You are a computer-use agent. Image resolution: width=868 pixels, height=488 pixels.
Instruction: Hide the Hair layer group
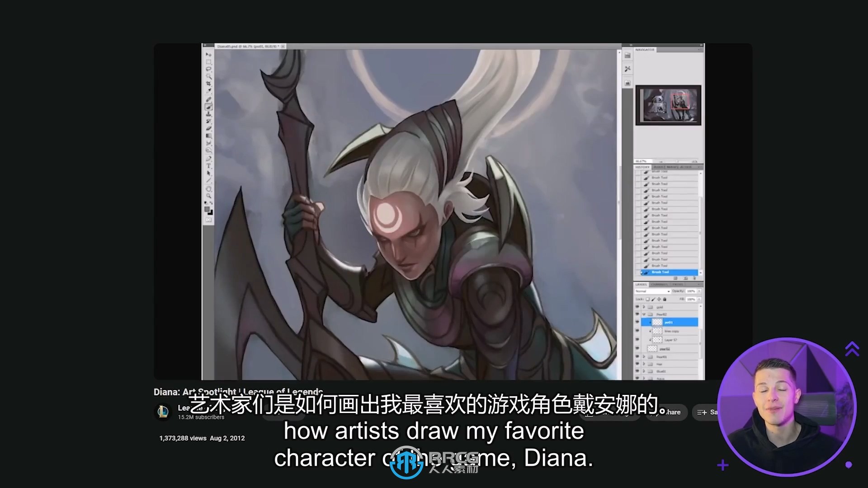point(637,364)
